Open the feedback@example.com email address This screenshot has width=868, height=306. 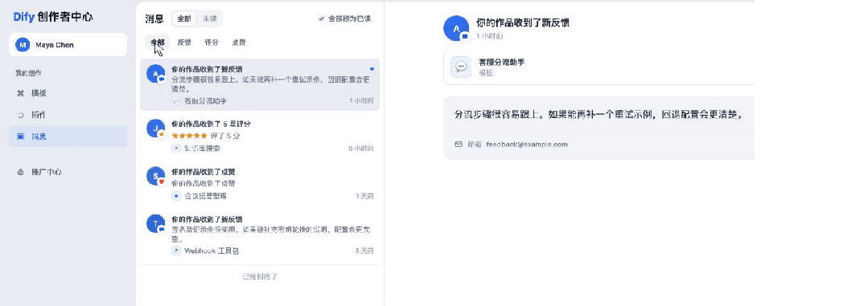point(527,144)
